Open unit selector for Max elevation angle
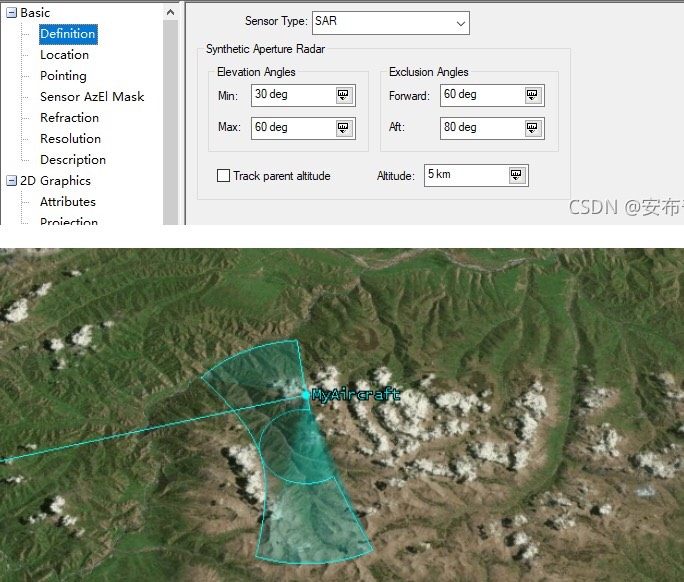Viewport: 684px width, 582px height. click(344, 128)
